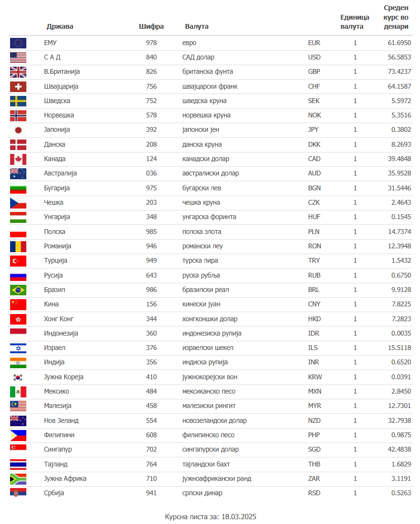Click the European Union flag icon
Screen dimensions: 420x524
18,43
